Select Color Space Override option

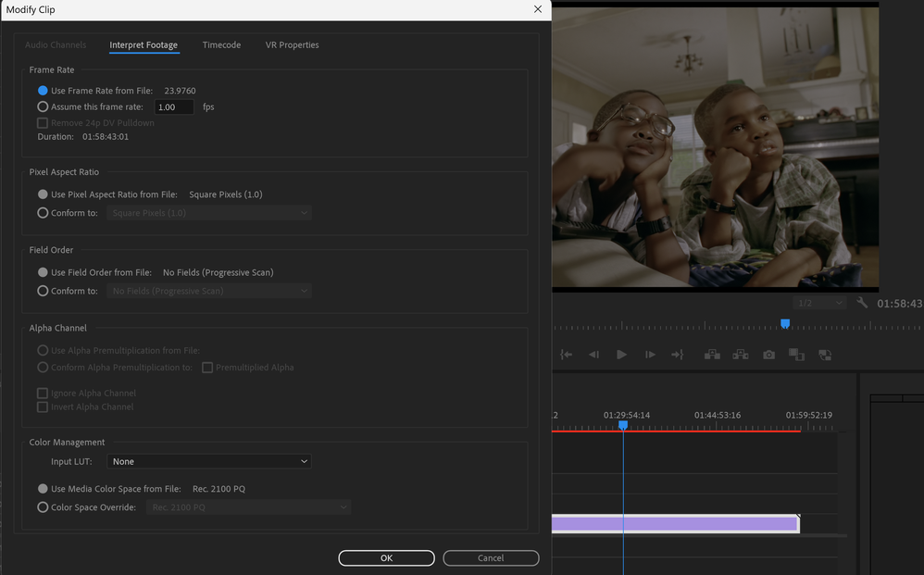(x=43, y=506)
